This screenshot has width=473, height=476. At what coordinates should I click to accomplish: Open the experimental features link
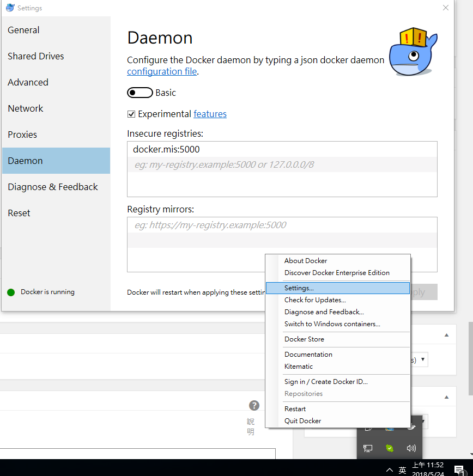click(x=210, y=114)
